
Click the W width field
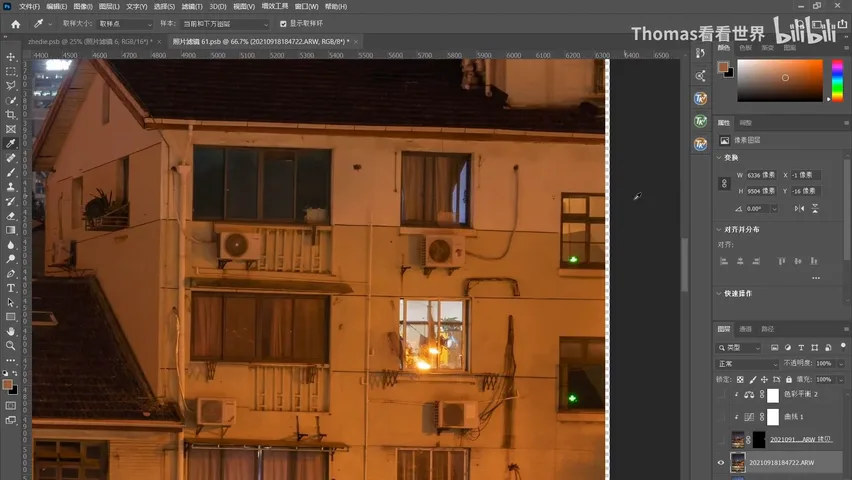pos(761,175)
